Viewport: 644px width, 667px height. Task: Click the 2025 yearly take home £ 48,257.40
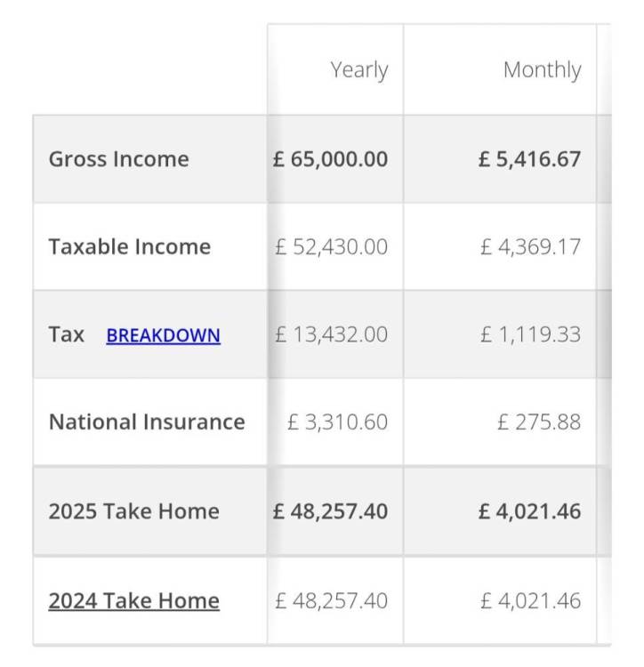point(330,511)
